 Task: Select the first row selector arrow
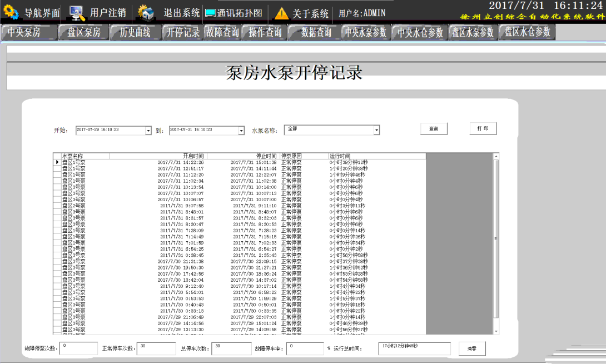click(57, 162)
